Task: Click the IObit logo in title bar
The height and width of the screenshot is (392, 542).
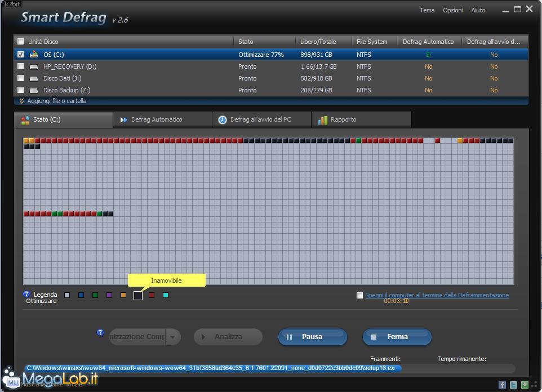Action: (x=12, y=4)
